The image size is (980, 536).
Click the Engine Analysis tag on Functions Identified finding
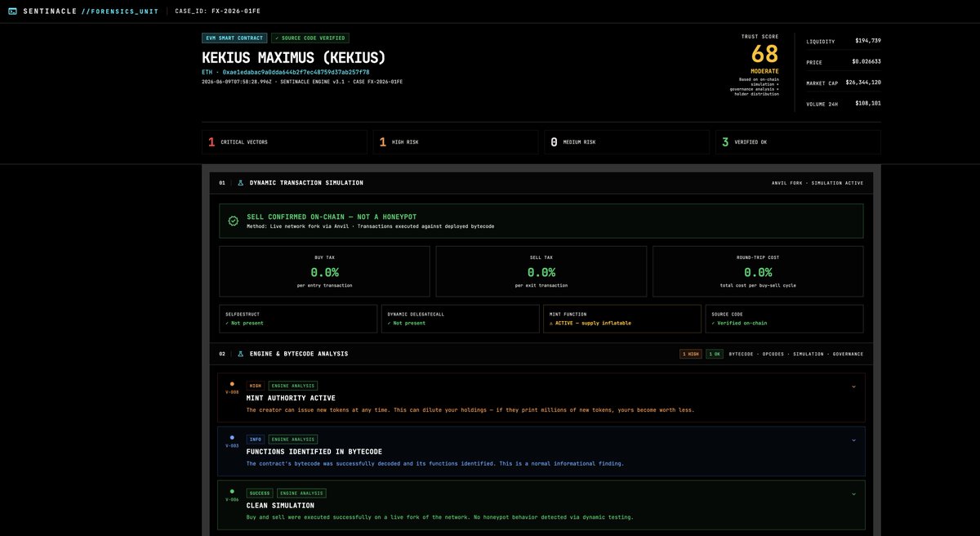point(292,440)
